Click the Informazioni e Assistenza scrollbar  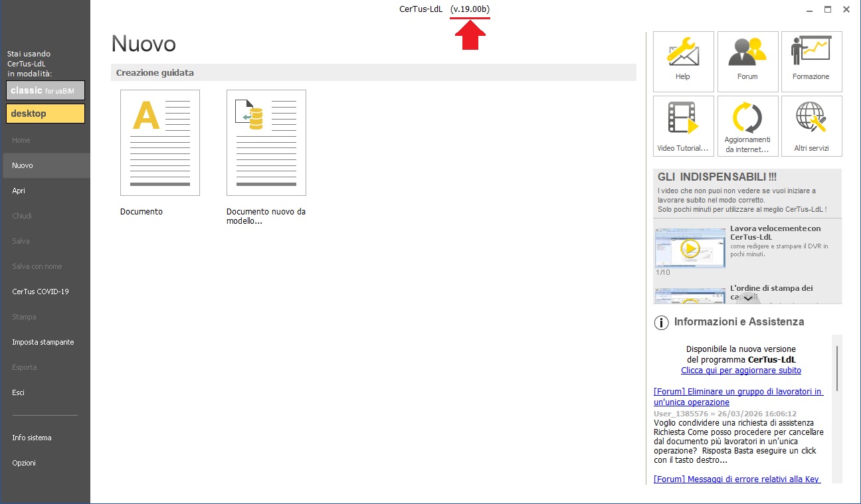837,369
